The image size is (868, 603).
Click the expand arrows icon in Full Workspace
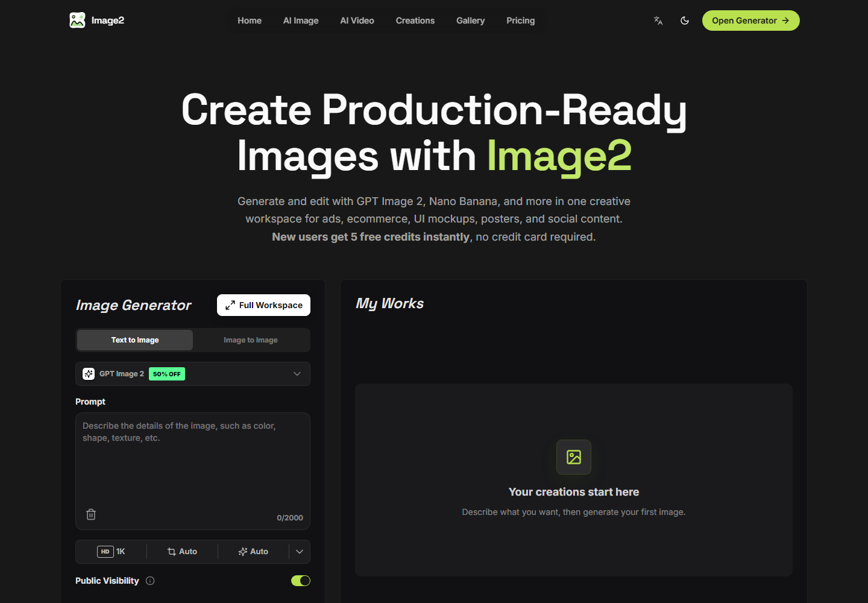click(x=230, y=305)
